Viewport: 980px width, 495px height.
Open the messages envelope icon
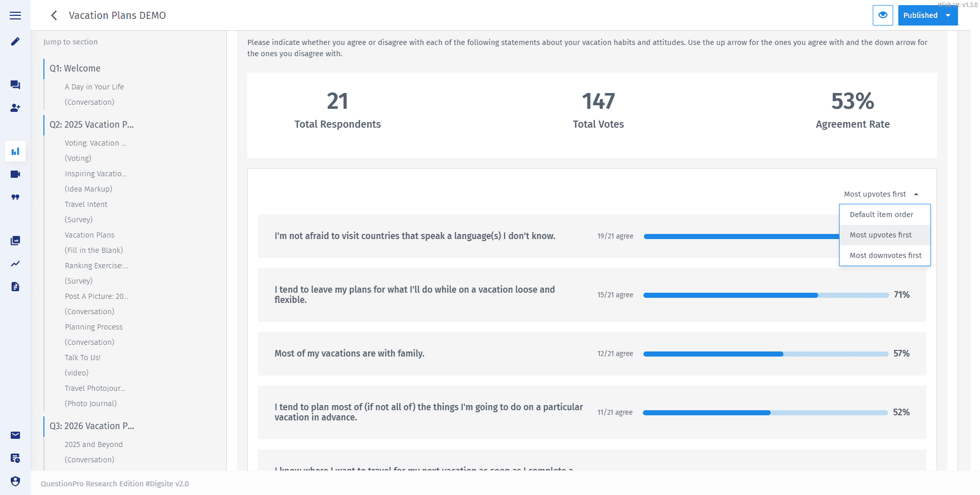[x=15, y=435]
